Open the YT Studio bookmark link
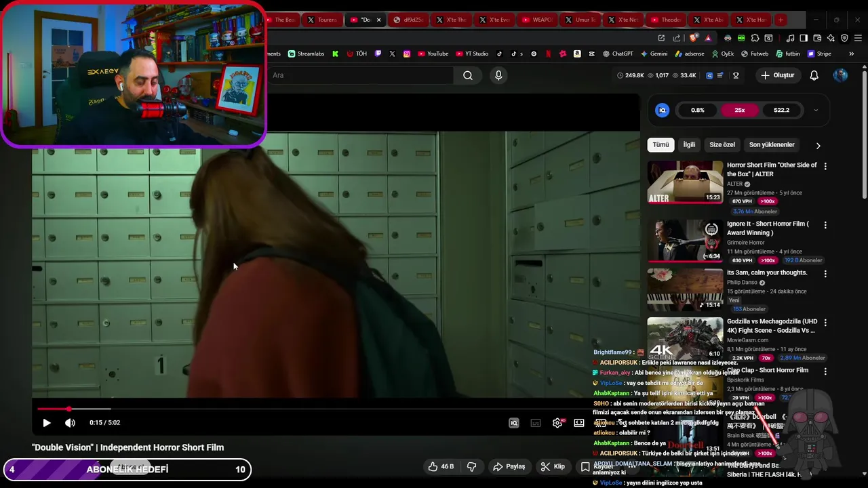The width and height of the screenshot is (868, 488). click(472, 54)
